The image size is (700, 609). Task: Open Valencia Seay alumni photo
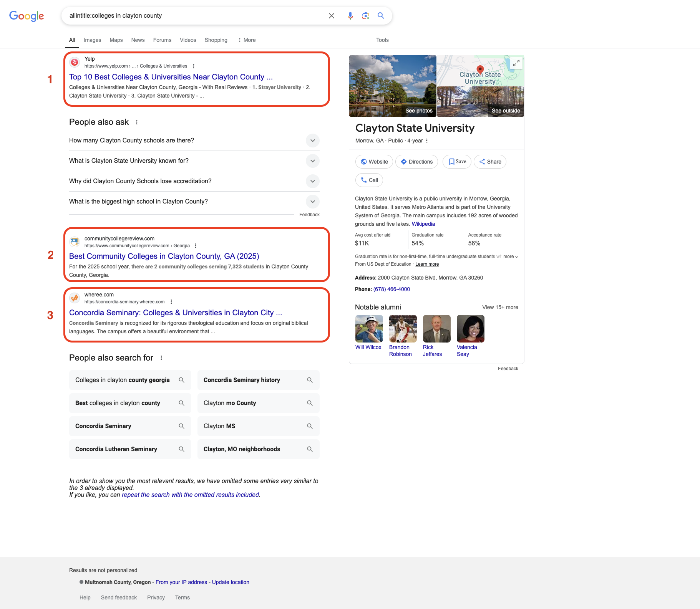[471, 329]
